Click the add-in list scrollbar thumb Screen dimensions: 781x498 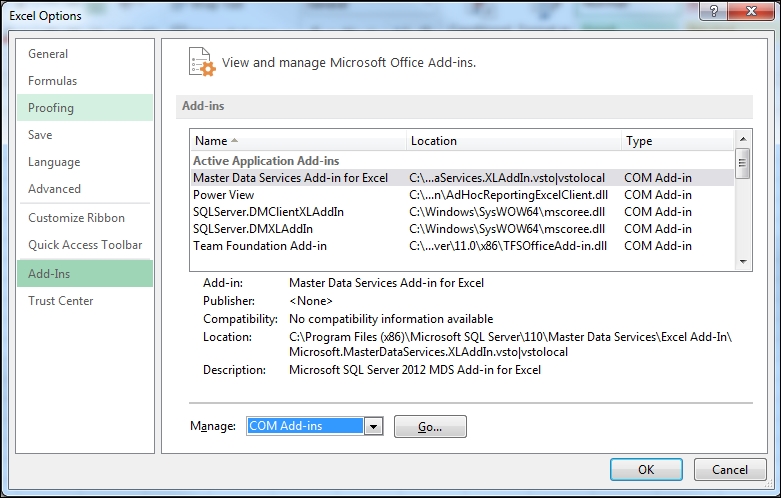(x=743, y=163)
